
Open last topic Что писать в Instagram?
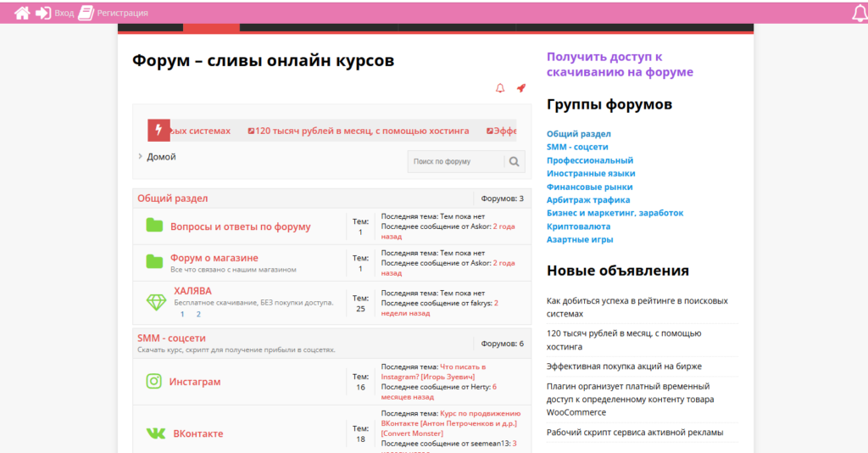click(433, 372)
